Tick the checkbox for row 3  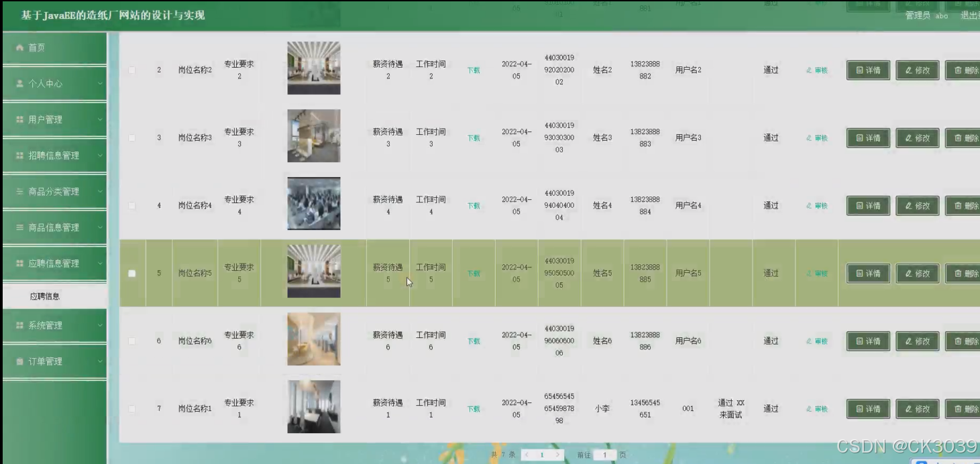131,138
